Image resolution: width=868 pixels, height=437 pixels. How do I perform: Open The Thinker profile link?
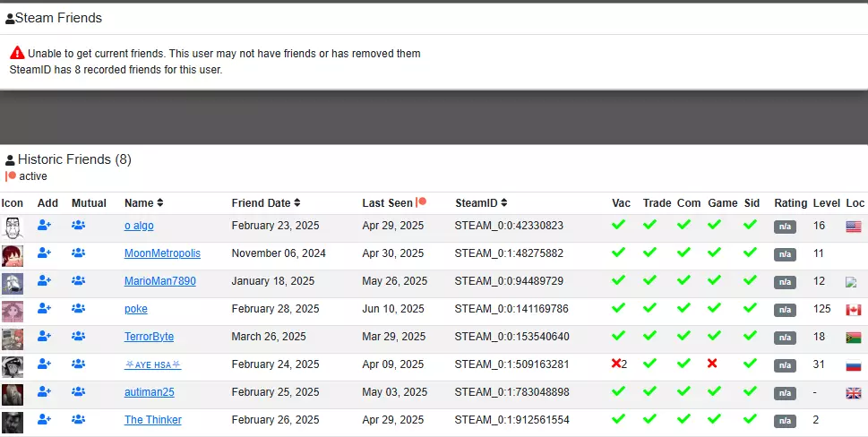coord(153,419)
